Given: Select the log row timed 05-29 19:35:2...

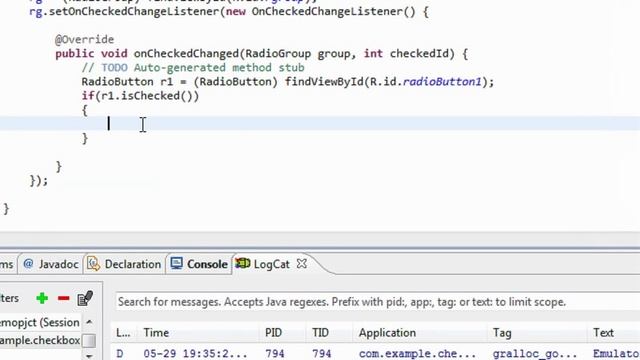Looking at the screenshot, I should [376, 353].
